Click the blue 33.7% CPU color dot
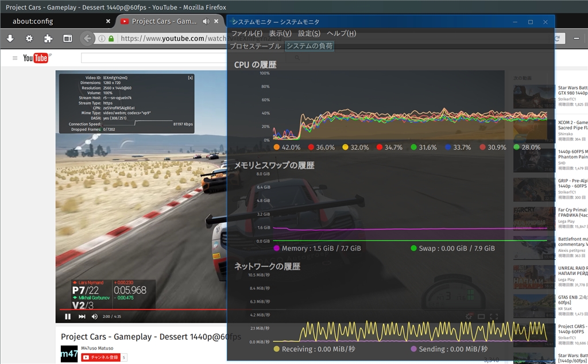The height and width of the screenshot is (364, 588). tap(448, 148)
